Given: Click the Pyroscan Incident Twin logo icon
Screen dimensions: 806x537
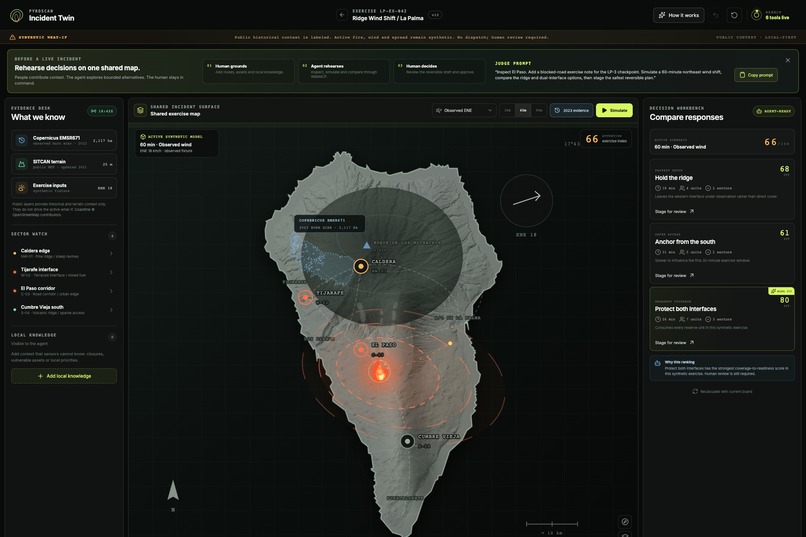Looking at the screenshot, I should [x=16, y=15].
